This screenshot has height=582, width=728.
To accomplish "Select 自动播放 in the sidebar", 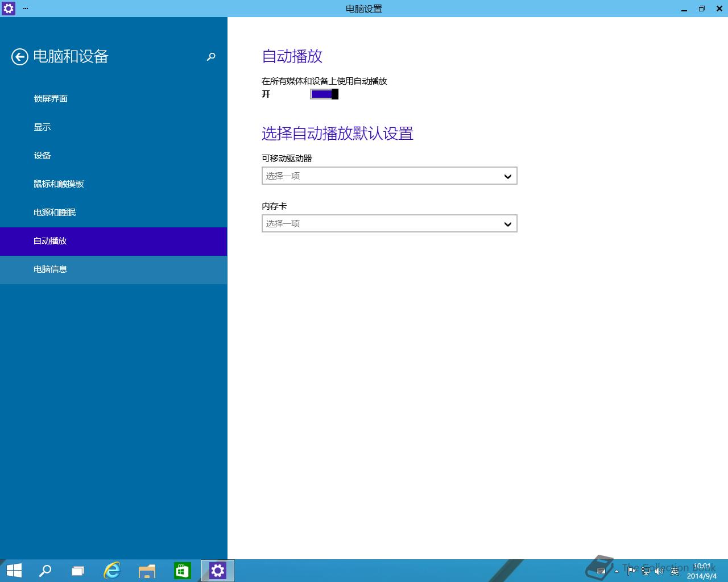I will [113, 241].
